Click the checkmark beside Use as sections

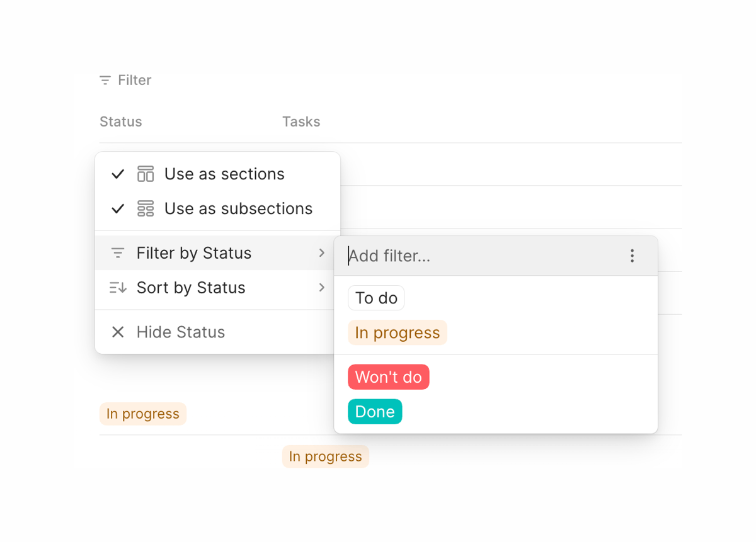[x=118, y=174]
